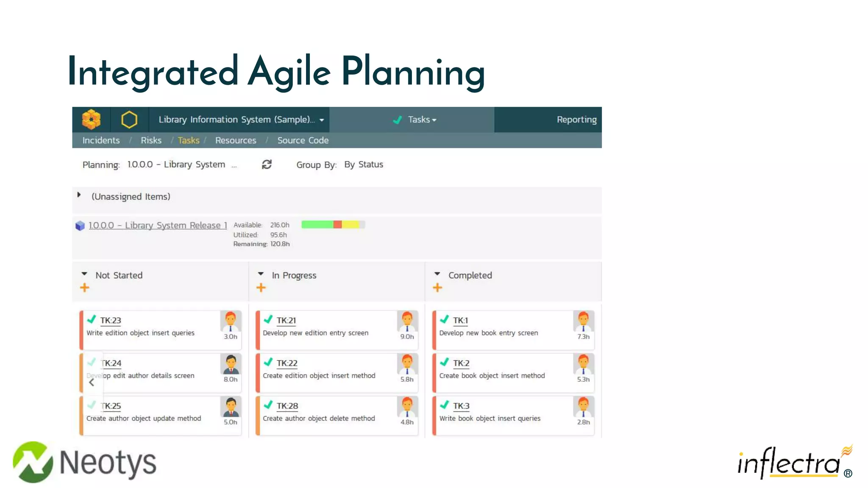Click 'Create edition object insert method' text
868x488 pixels.
point(319,376)
